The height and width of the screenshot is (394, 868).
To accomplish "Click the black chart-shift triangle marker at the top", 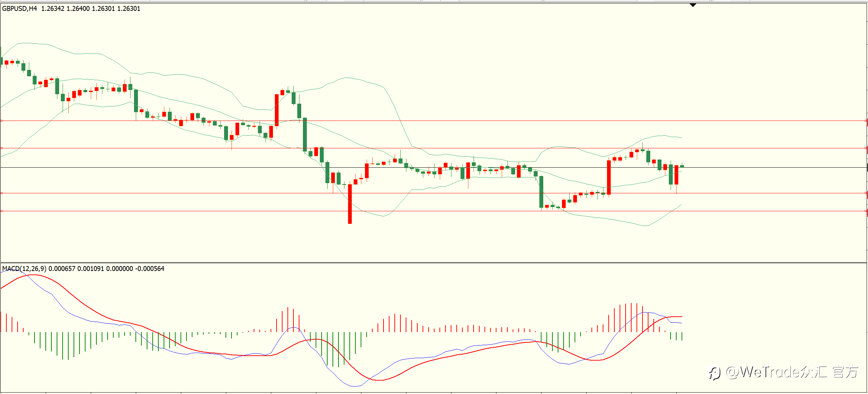I will tap(693, 5).
